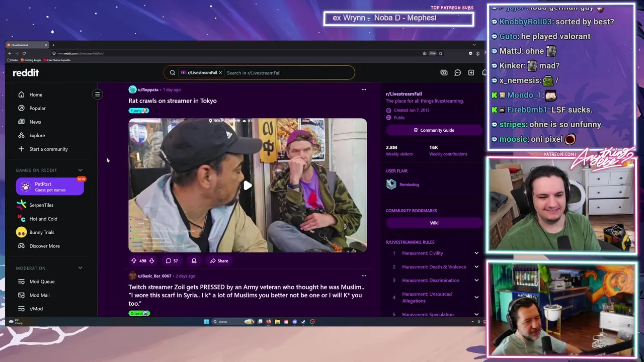Open the Wiki community bookmark
This screenshot has height=362, width=644.
434,223
